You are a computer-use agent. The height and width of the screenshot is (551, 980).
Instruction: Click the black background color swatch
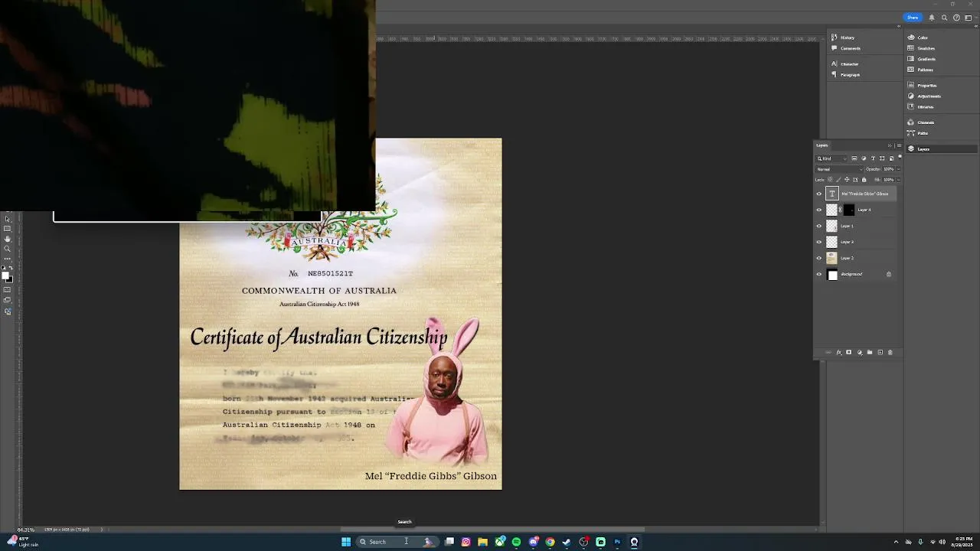pyautogui.click(x=11, y=281)
